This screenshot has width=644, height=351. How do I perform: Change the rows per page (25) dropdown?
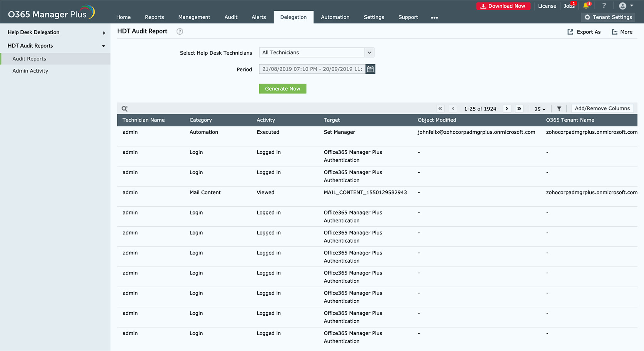point(540,109)
